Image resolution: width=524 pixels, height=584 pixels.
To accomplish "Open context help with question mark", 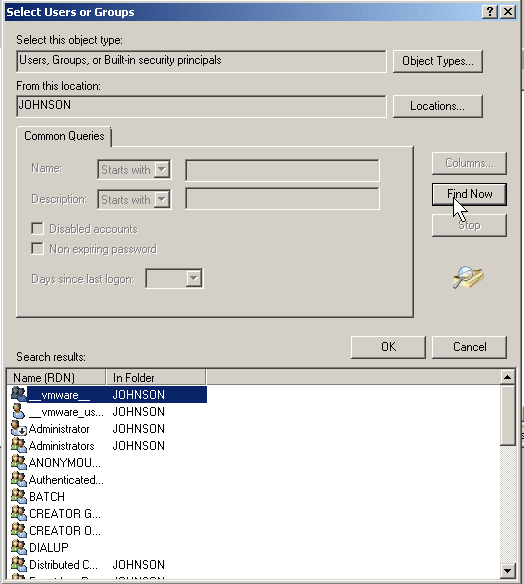I will tap(490, 12).
